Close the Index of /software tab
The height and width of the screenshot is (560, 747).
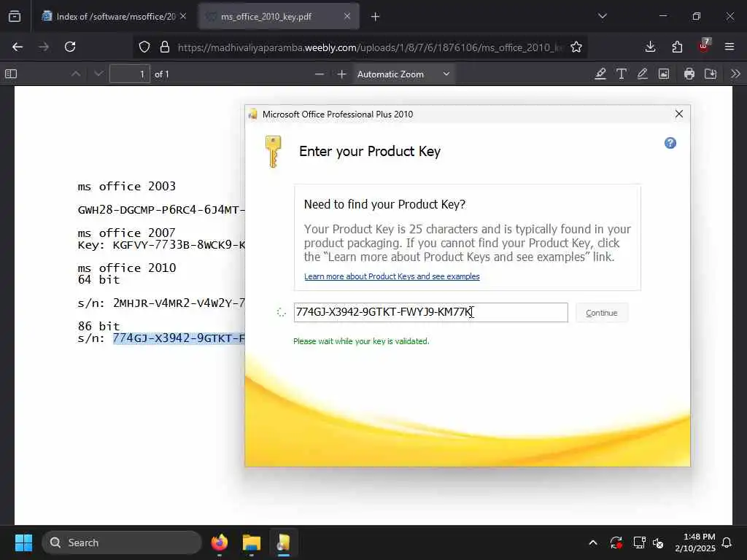tap(183, 17)
